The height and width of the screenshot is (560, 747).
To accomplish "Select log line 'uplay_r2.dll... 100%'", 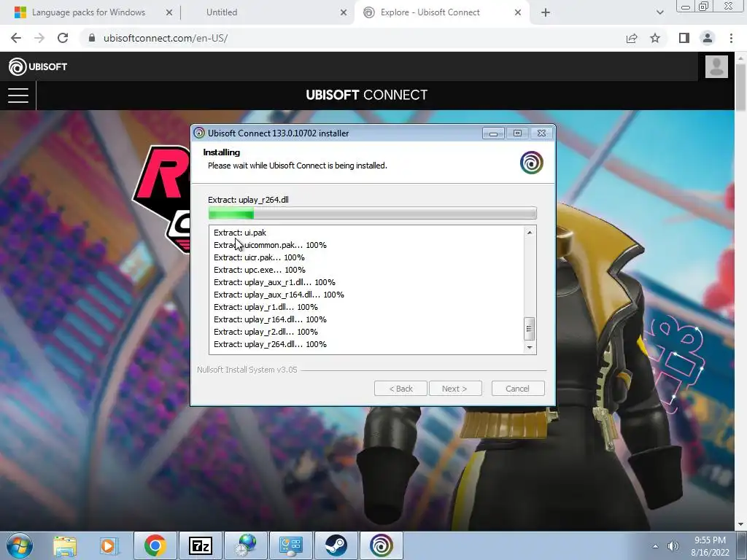I will 266,332.
